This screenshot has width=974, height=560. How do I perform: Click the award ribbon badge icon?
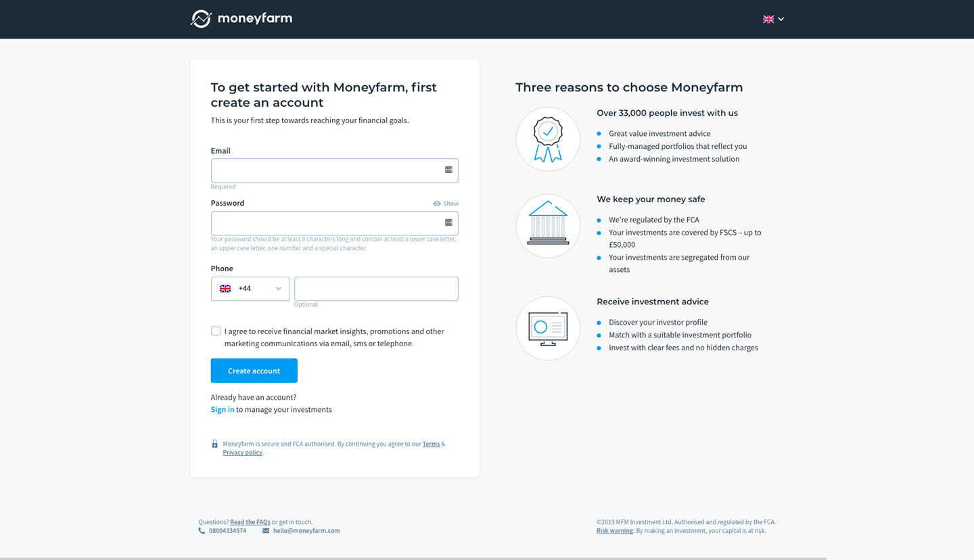tap(548, 139)
